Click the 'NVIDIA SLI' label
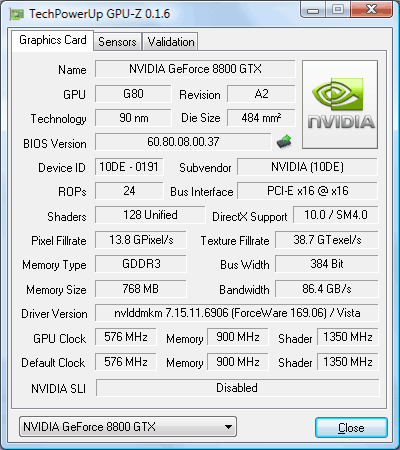 (58, 389)
